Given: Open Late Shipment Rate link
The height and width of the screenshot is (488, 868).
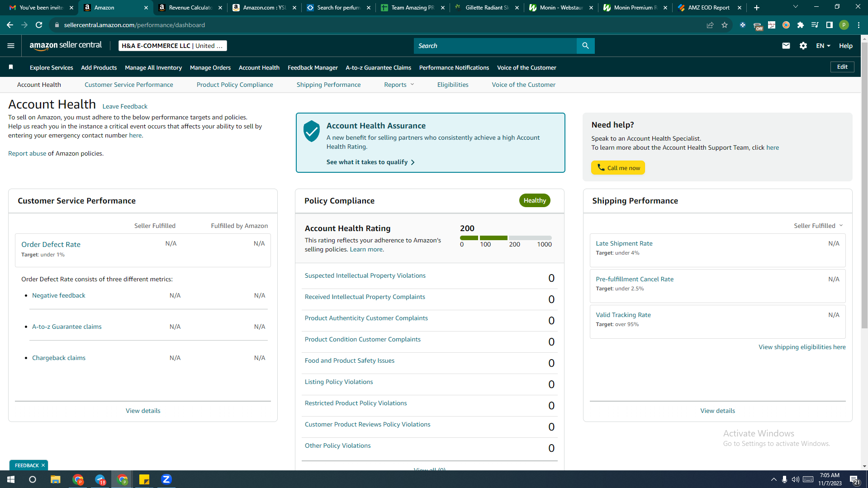Looking at the screenshot, I should [624, 243].
